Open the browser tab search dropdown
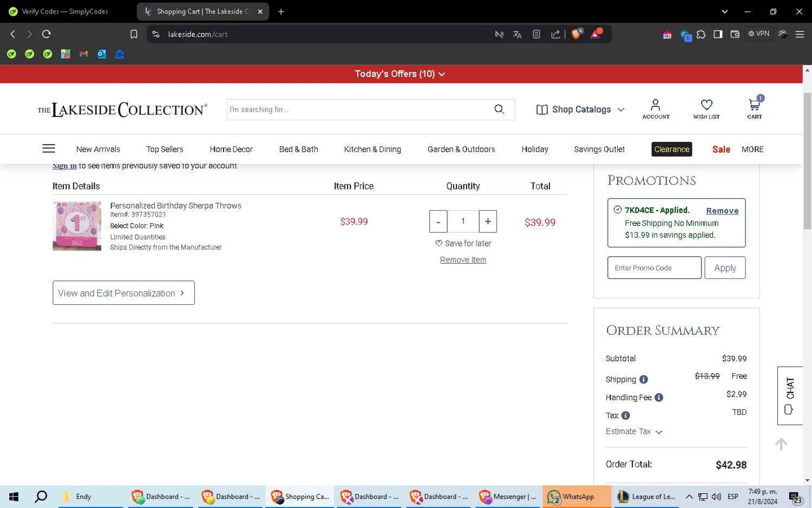812x508 pixels. [725, 11]
